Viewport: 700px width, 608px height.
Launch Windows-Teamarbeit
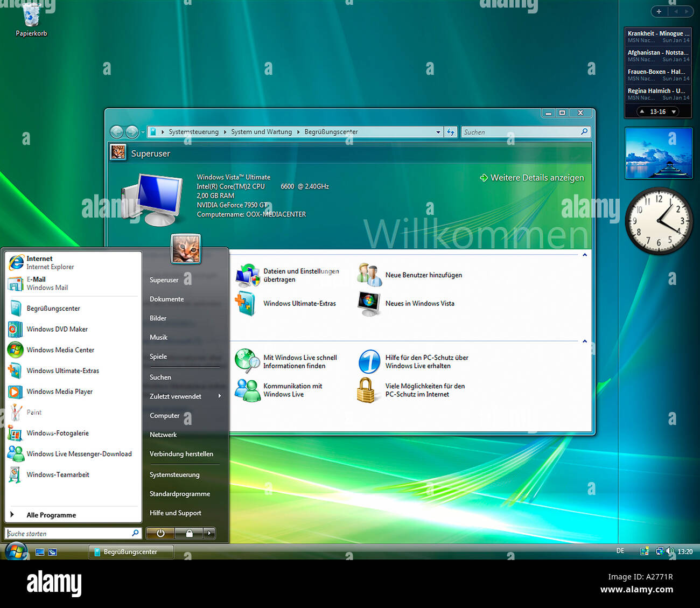(x=73, y=474)
